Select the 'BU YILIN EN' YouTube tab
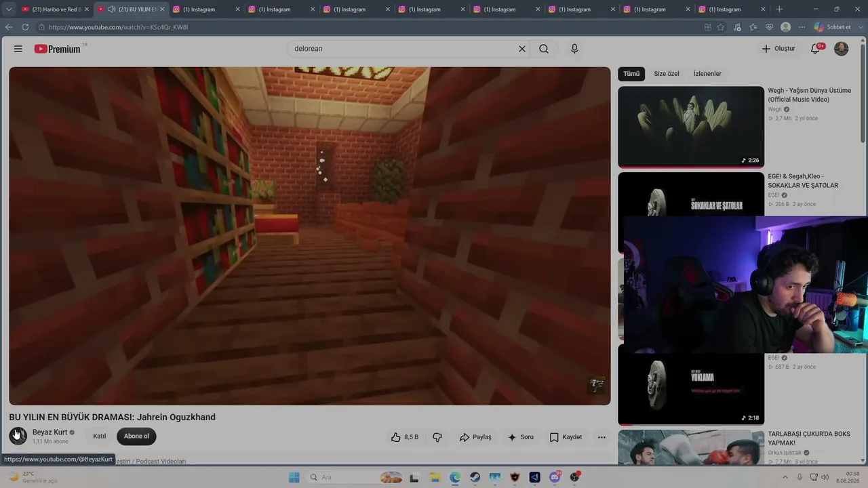Screen dimensions: 868x488 [x=133, y=9]
